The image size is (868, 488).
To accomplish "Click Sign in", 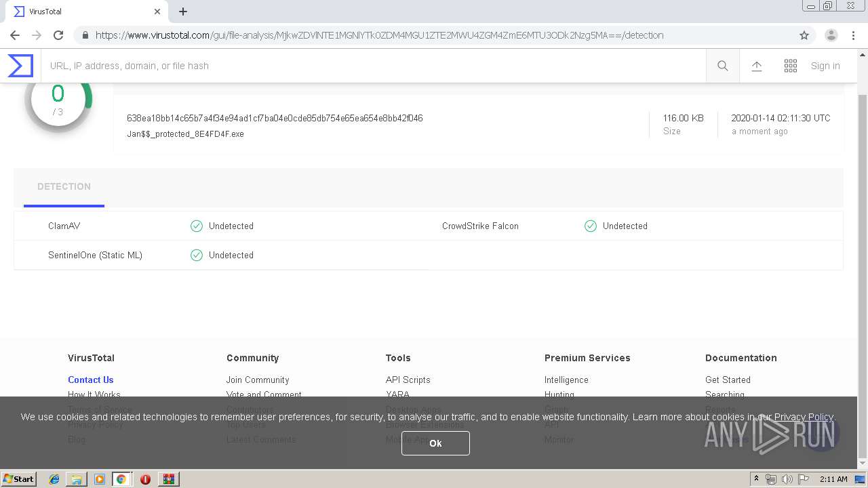I will click(x=825, y=66).
